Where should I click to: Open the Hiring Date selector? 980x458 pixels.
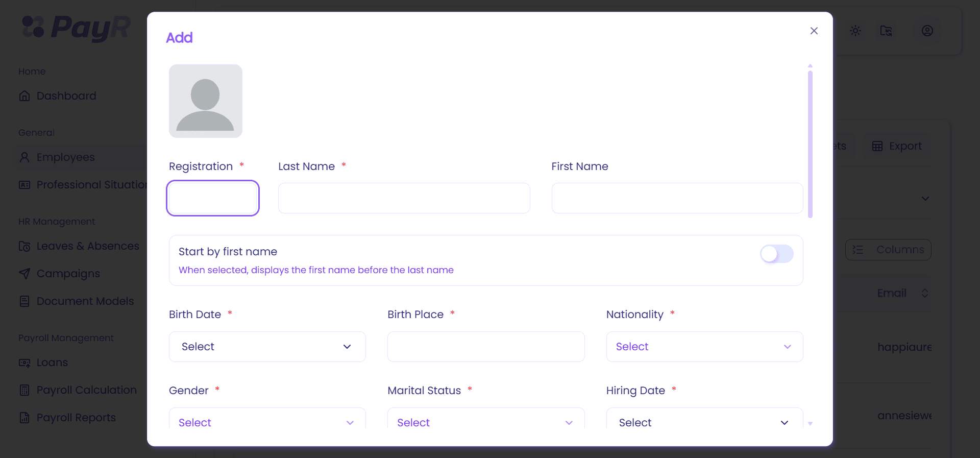tap(705, 419)
